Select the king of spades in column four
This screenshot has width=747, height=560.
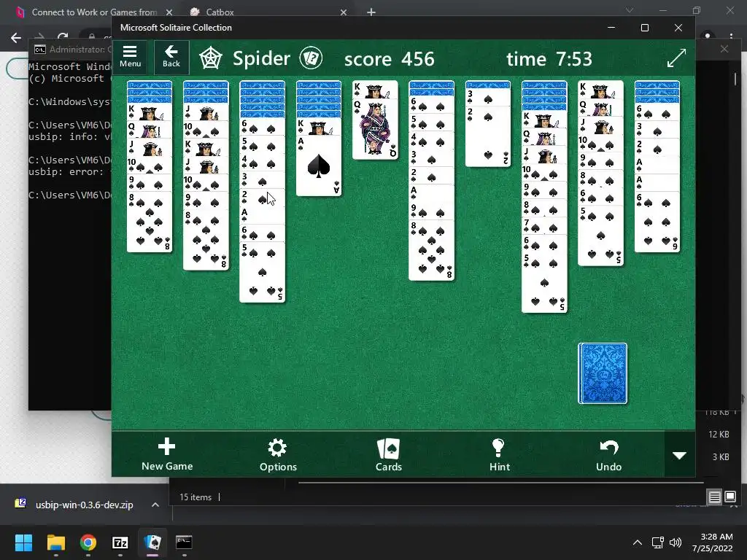[x=319, y=127]
